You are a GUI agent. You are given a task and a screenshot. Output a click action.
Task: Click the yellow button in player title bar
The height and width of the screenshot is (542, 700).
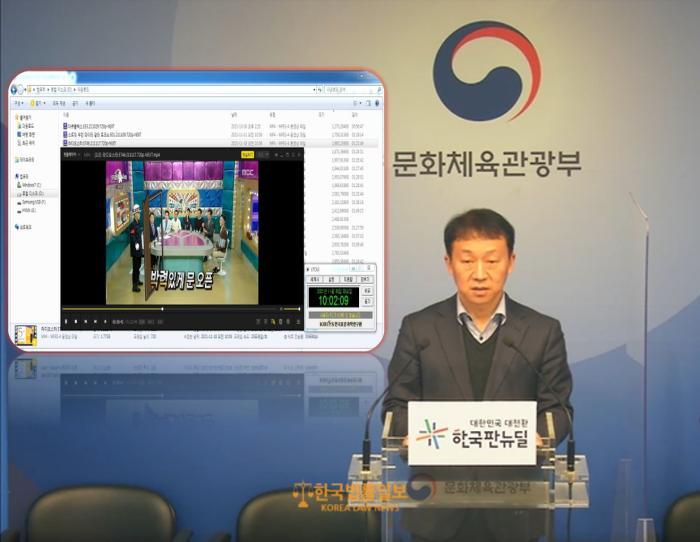[x=247, y=154]
